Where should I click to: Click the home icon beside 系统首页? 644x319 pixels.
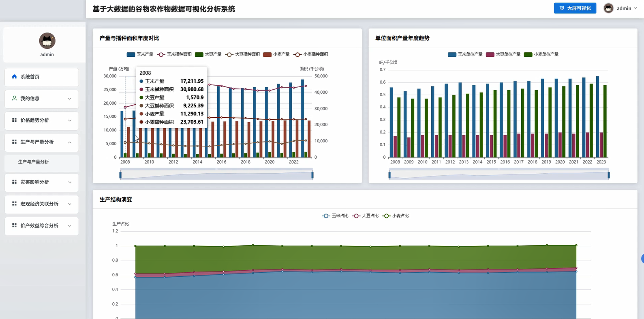pyautogui.click(x=15, y=76)
